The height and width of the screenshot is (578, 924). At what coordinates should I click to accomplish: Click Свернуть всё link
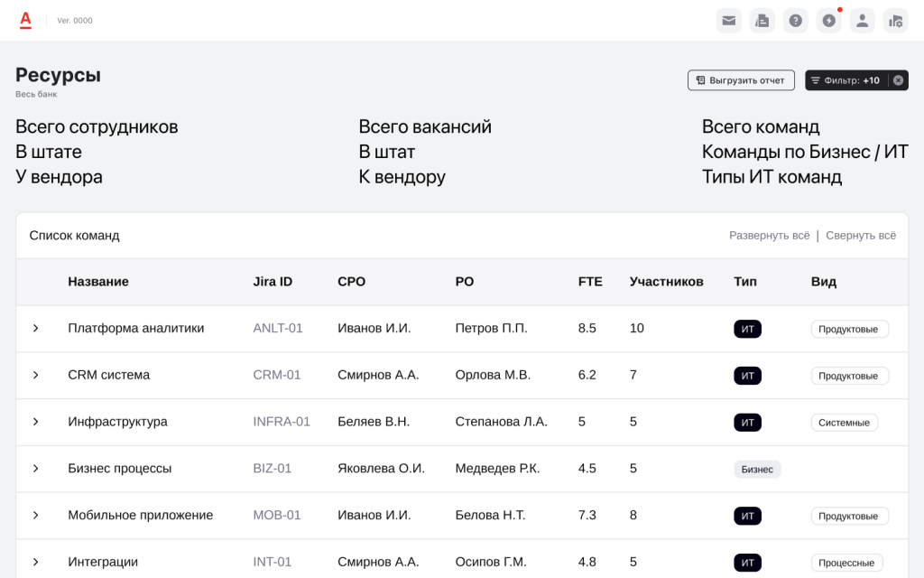[x=860, y=236]
